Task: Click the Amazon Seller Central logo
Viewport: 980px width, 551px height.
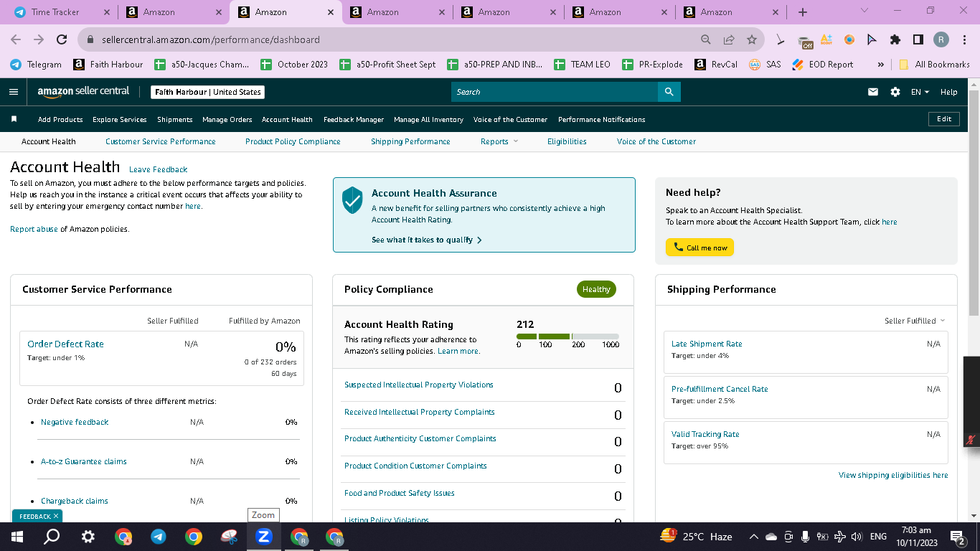Action: coord(83,91)
